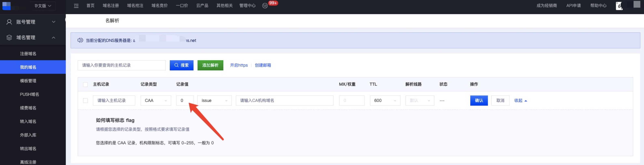This screenshot has width=644, height=165.
Task: Open the 域名注册 top menu item
Action: tap(111, 6)
